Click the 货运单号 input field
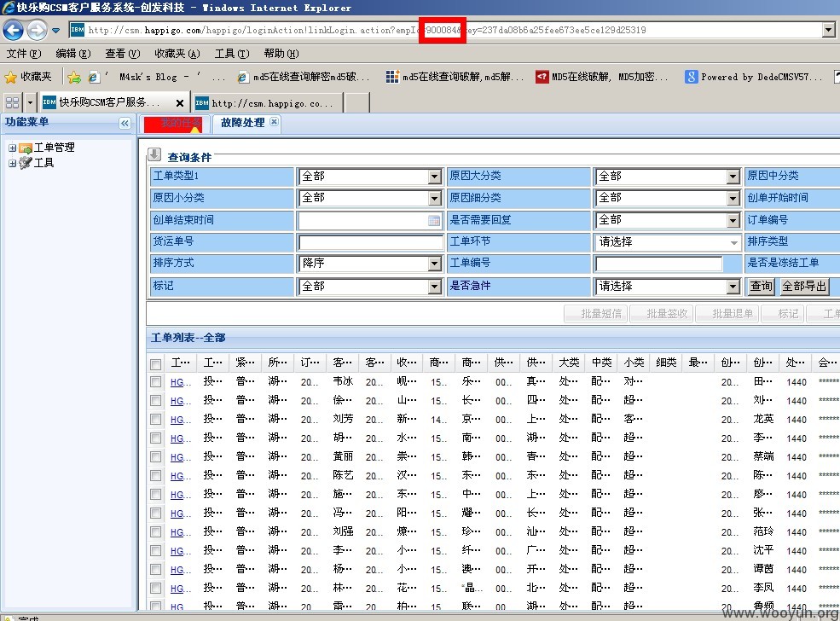The height and width of the screenshot is (621, 840). [370, 243]
